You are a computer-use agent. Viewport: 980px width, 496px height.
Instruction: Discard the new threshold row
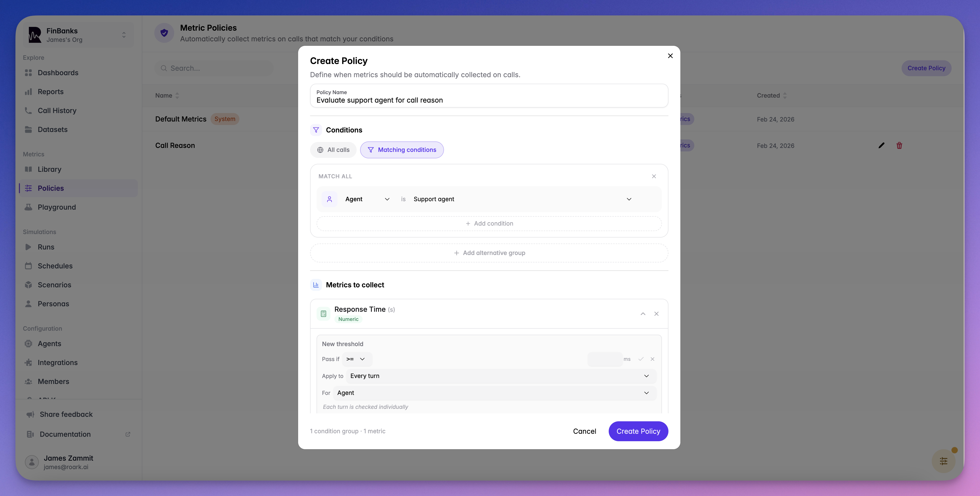point(653,359)
